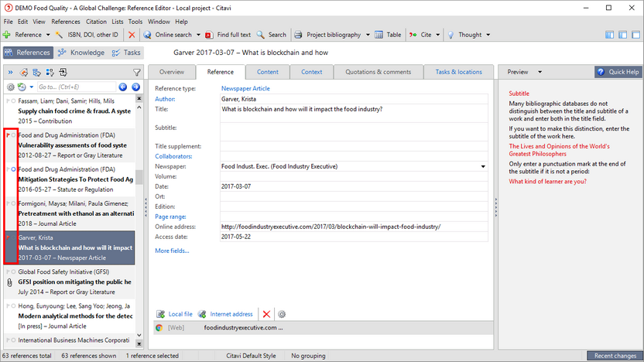The width and height of the screenshot is (644, 362).
Task: Toggle the flag on International Business Machines reference
Action: (x=8, y=340)
